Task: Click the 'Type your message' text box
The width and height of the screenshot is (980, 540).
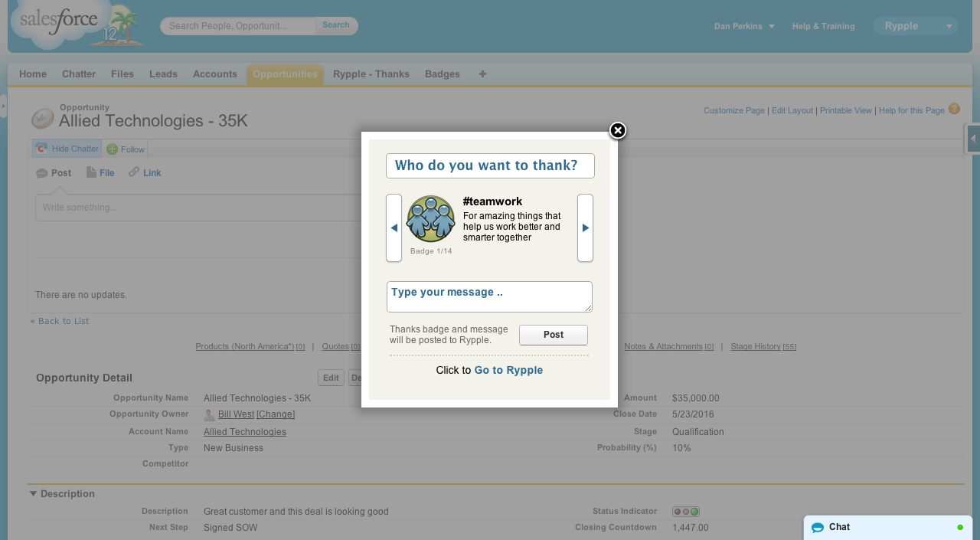Action: [489, 296]
